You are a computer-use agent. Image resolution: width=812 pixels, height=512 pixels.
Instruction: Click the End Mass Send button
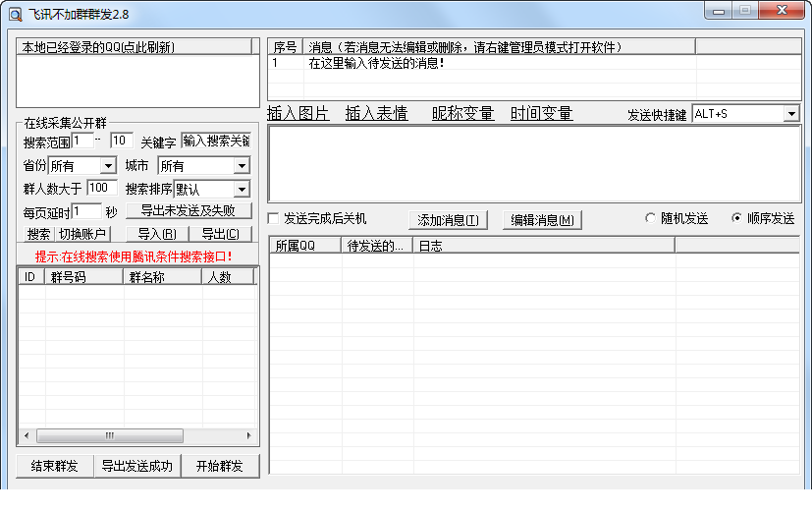pyautogui.click(x=55, y=466)
